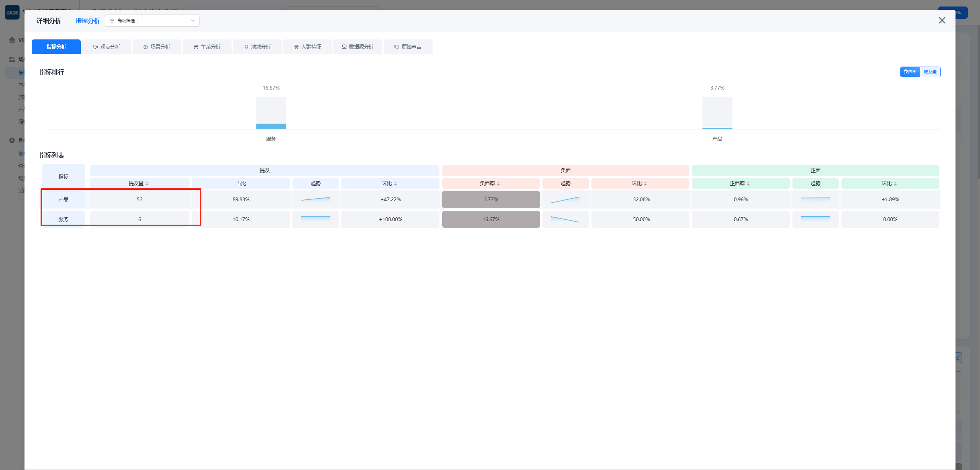Switch chart to 负面率 view
Screen dimensions: 980x470
pyautogui.click(x=910, y=72)
